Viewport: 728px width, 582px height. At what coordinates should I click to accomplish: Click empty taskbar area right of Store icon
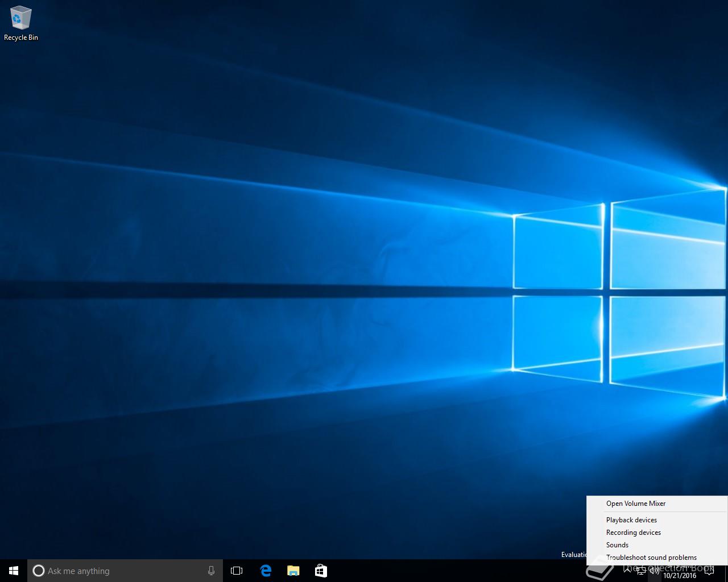[455, 571]
